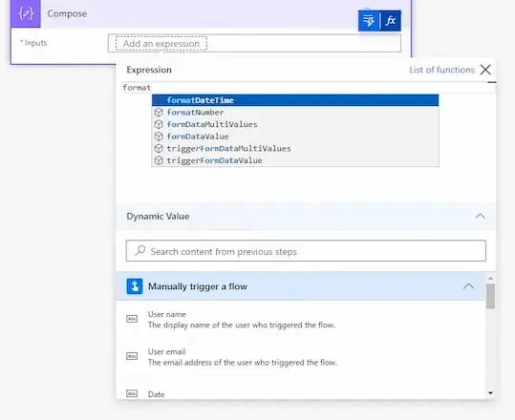Close the Expression panel

click(485, 70)
